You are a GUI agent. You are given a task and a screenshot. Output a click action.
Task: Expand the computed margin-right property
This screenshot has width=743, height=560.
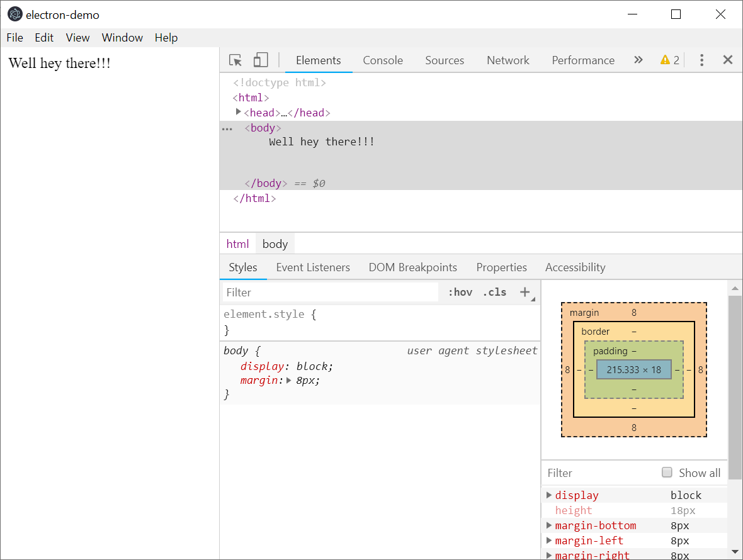548,555
